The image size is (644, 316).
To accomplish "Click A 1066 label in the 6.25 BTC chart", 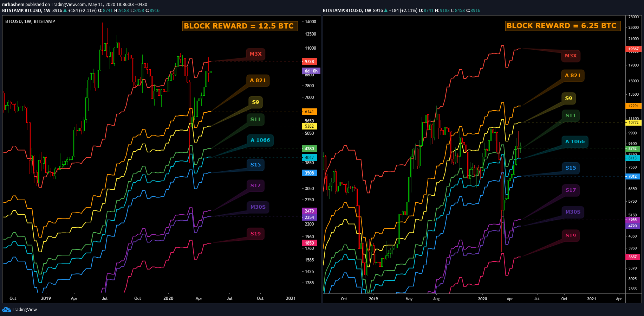I will point(575,141).
